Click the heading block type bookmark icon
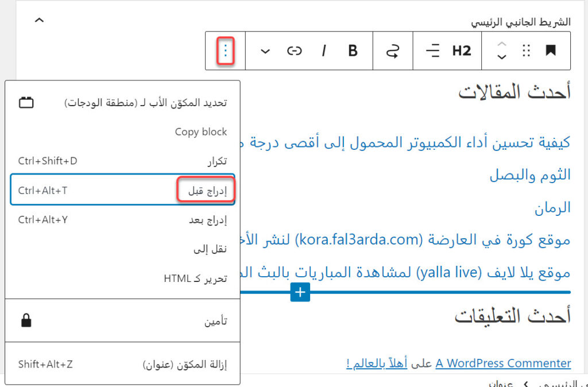Image resolution: width=588 pixels, height=387 pixels. [550, 51]
